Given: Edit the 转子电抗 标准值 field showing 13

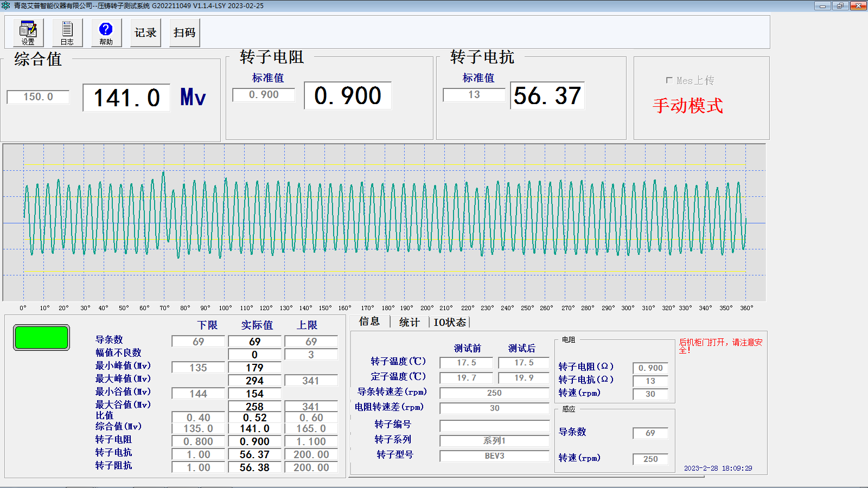Looking at the screenshot, I should [474, 95].
